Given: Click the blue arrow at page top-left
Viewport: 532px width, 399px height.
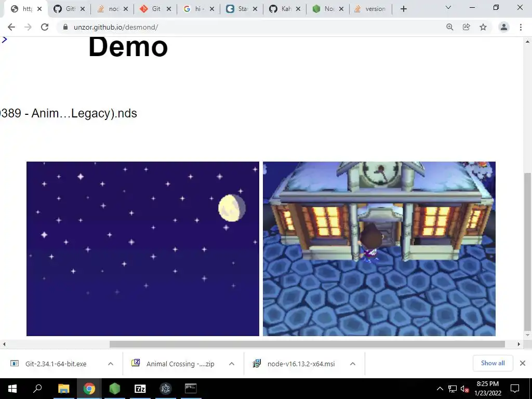Looking at the screenshot, I should [4, 39].
